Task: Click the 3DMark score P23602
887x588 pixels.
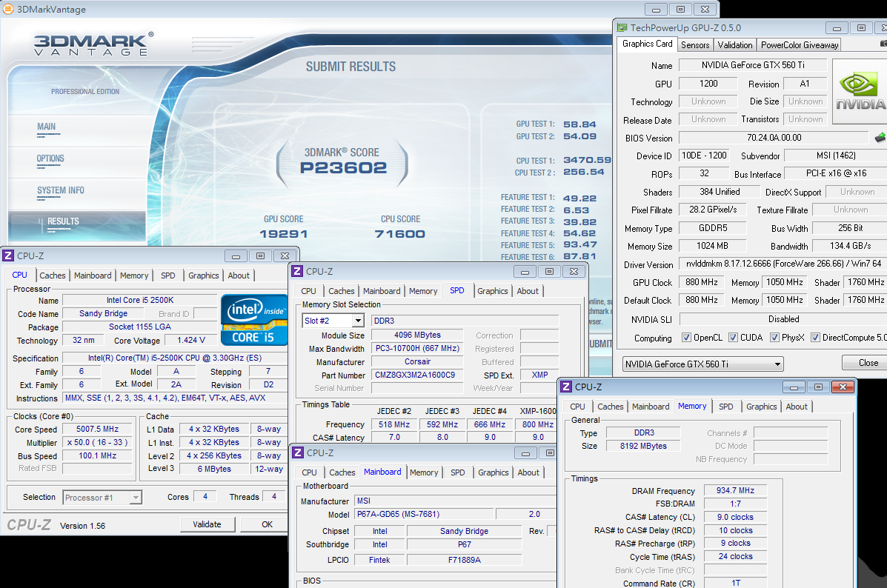Action: (x=343, y=168)
